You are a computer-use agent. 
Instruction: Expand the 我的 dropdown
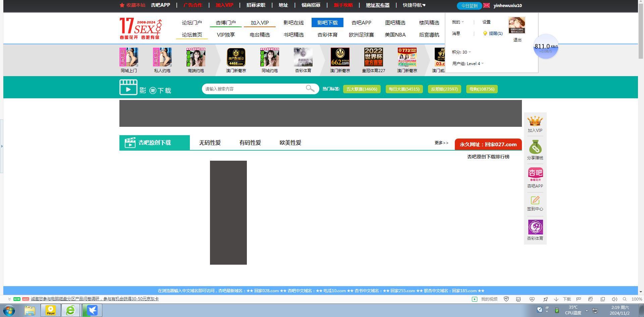click(x=458, y=22)
